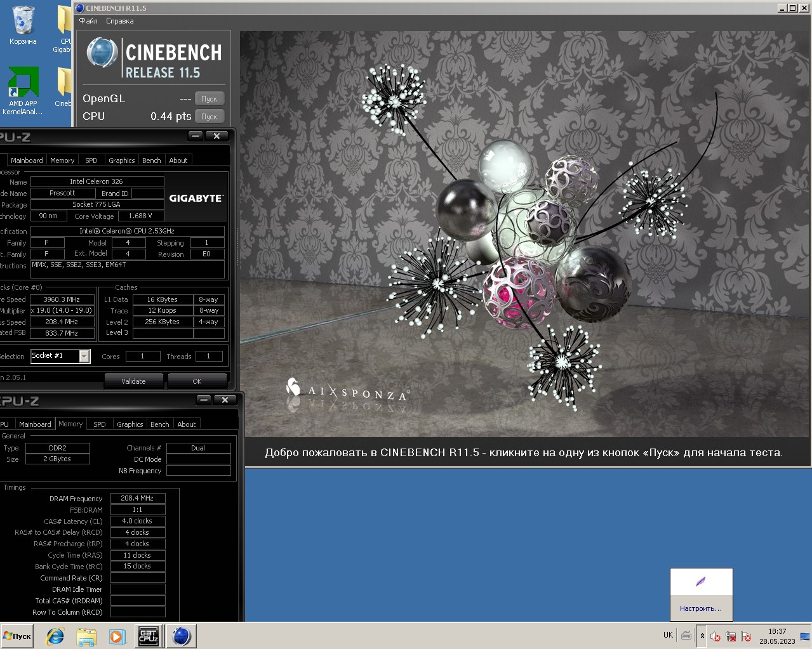This screenshot has width=812, height=649.
Task: Click the Prescott code name field
Action: pos(62,193)
